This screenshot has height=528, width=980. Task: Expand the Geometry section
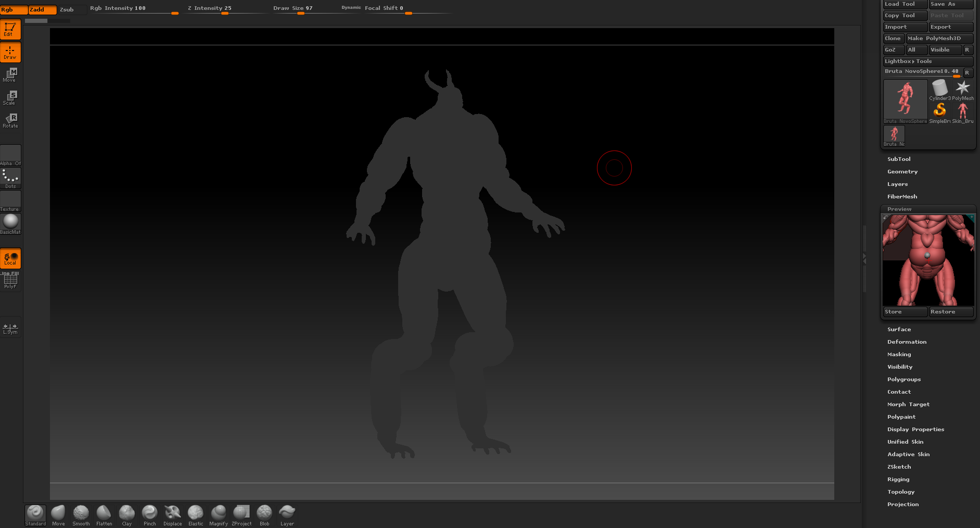(902, 172)
